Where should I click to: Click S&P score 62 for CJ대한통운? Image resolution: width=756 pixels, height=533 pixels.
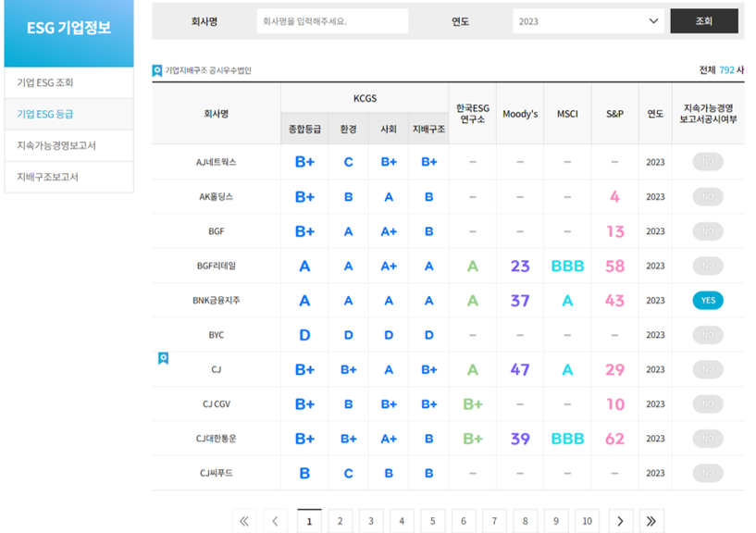point(614,439)
